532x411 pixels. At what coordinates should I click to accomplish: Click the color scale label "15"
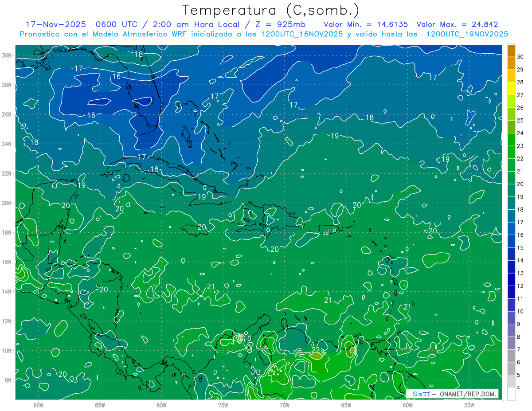tap(520, 247)
